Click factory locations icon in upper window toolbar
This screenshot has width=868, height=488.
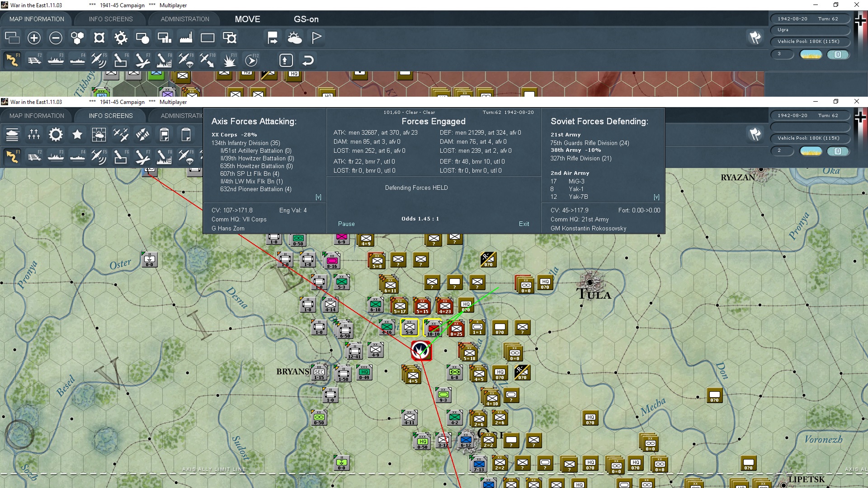point(186,38)
